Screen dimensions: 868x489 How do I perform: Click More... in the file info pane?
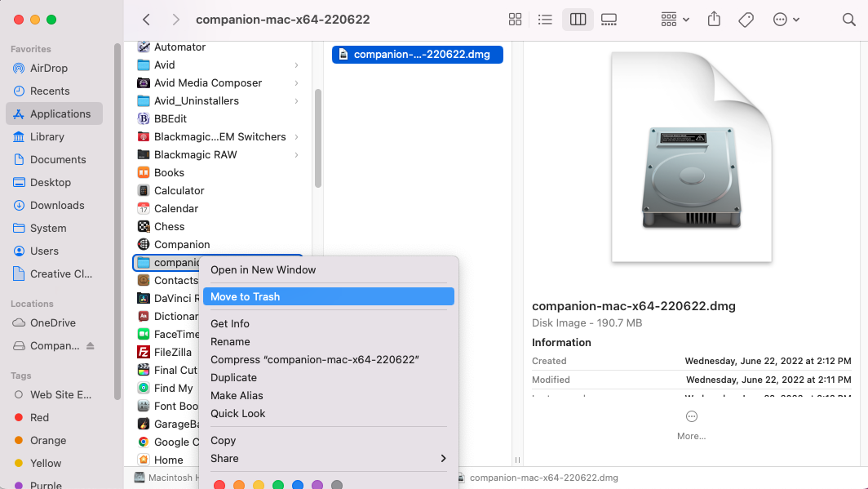click(691, 436)
